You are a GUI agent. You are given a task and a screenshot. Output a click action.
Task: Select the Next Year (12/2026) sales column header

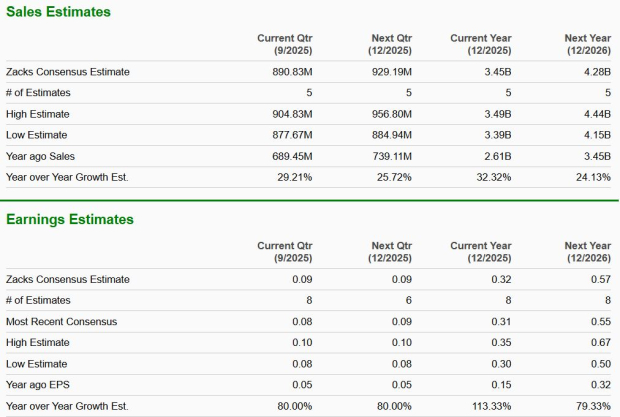(x=586, y=44)
